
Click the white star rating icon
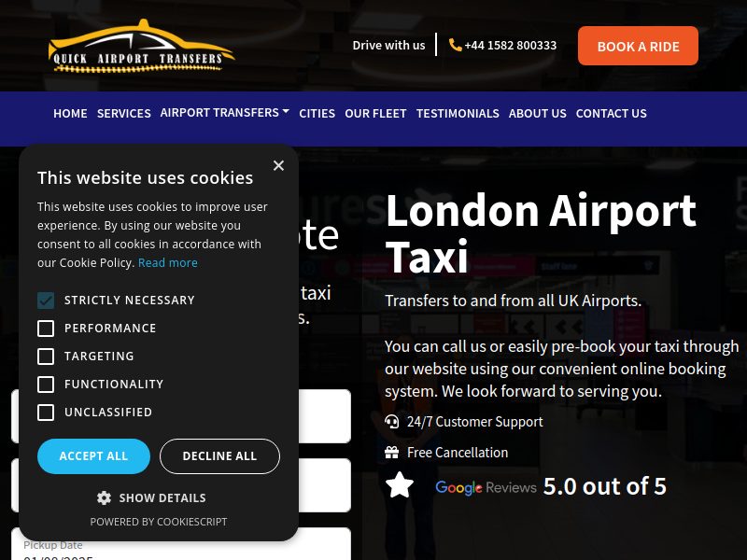(400, 485)
